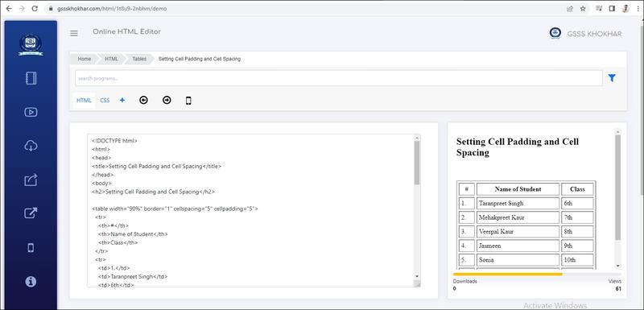Bookmark this page with star icon

click(x=583, y=8)
